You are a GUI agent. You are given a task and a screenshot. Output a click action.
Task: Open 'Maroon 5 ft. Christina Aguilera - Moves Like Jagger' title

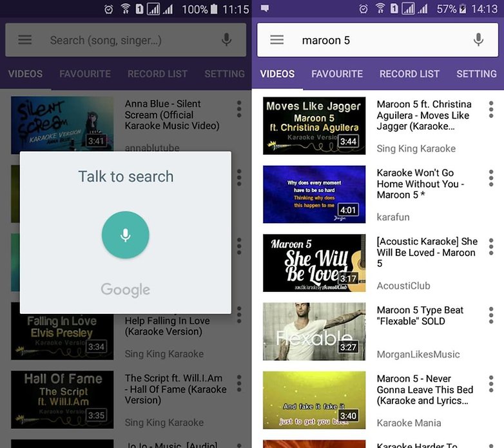click(424, 115)
